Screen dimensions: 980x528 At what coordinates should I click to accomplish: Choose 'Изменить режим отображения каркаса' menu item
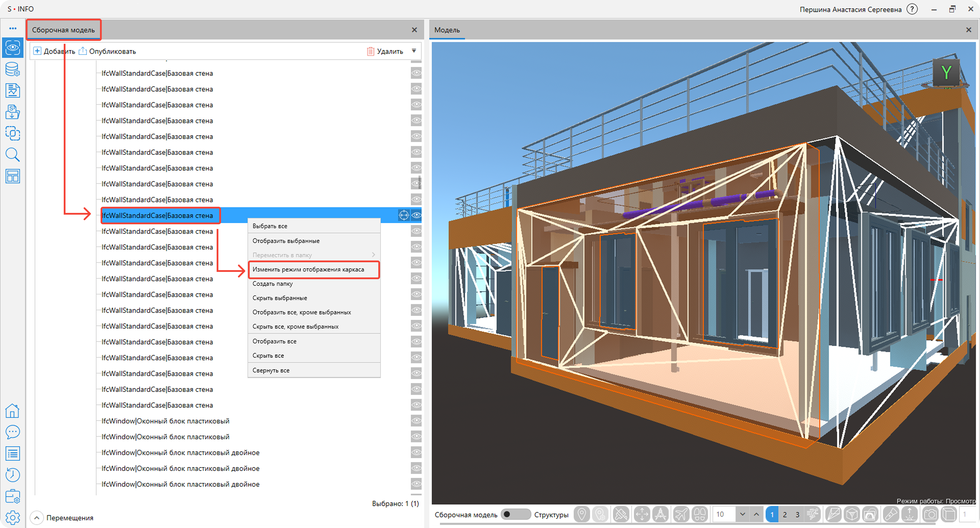click(308, 270)
